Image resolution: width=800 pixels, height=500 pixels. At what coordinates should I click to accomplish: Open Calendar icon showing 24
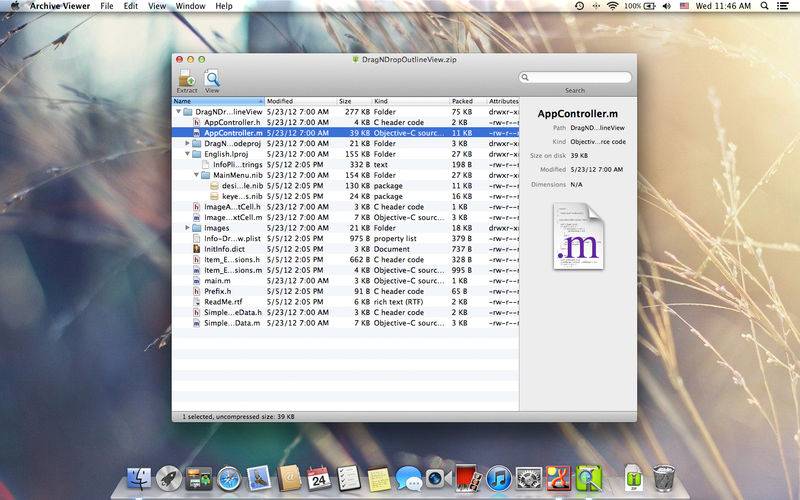tap(319, 479)
